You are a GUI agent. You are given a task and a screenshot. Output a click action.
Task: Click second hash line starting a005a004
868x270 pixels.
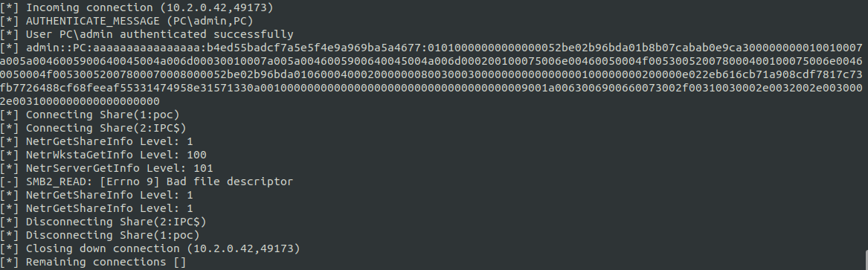[431, 61]
